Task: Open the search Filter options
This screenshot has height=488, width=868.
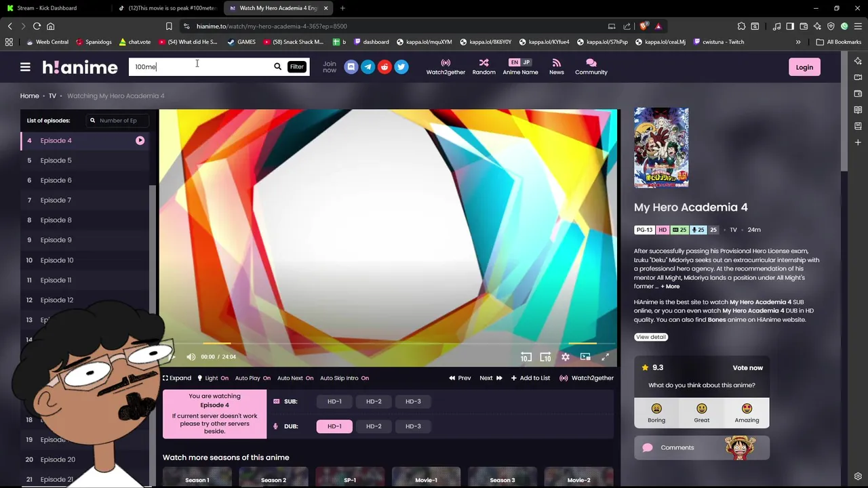Action: 296,66
